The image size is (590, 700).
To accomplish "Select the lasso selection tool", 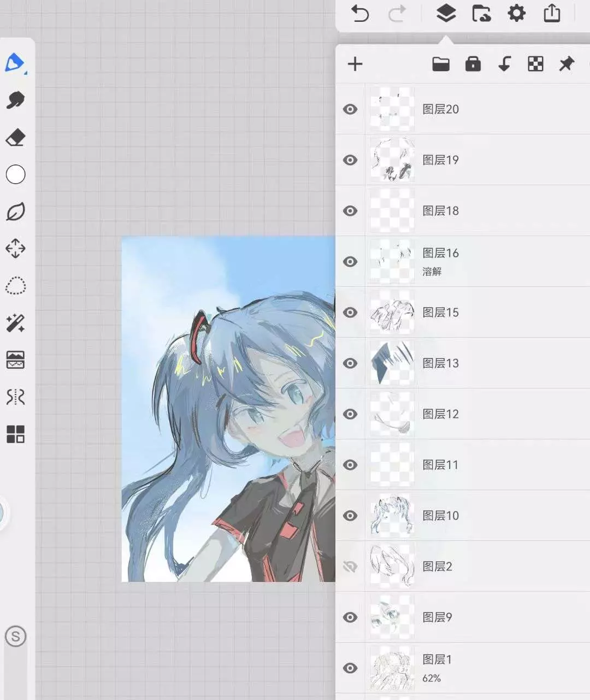I will coord(15,286).
